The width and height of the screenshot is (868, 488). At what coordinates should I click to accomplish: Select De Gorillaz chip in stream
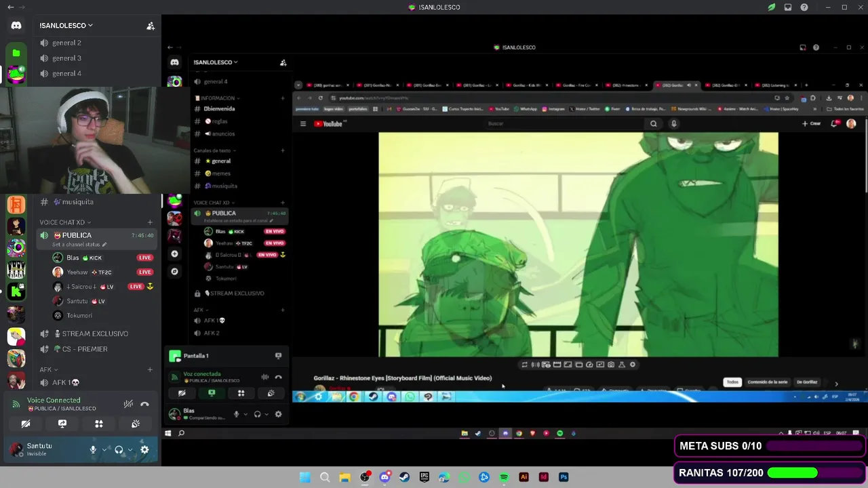807,382
